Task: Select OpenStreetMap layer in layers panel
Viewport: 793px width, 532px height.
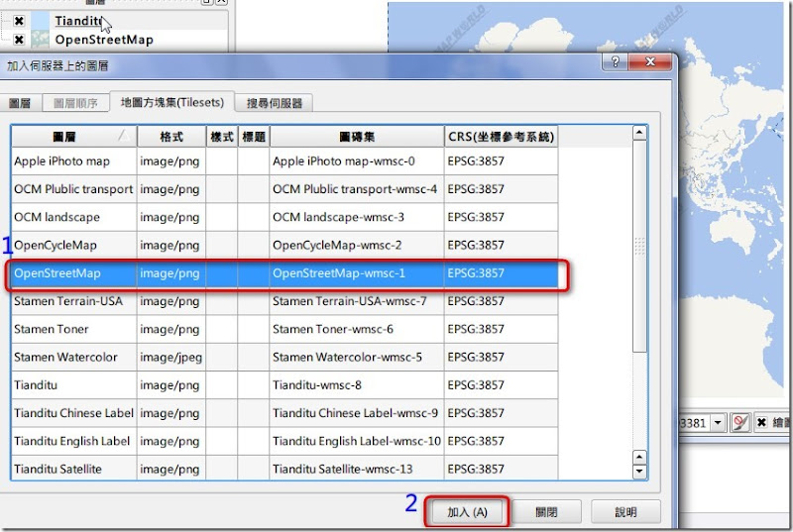Action: 104,40
